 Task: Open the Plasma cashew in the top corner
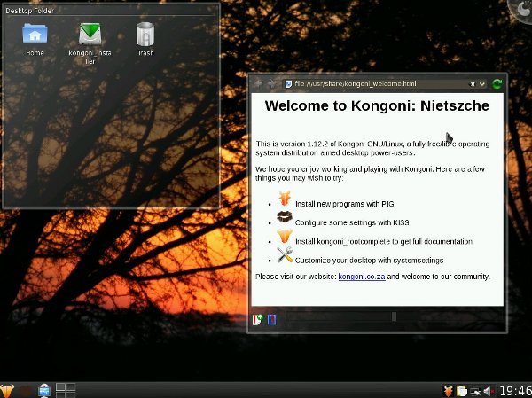click(521, 10)
